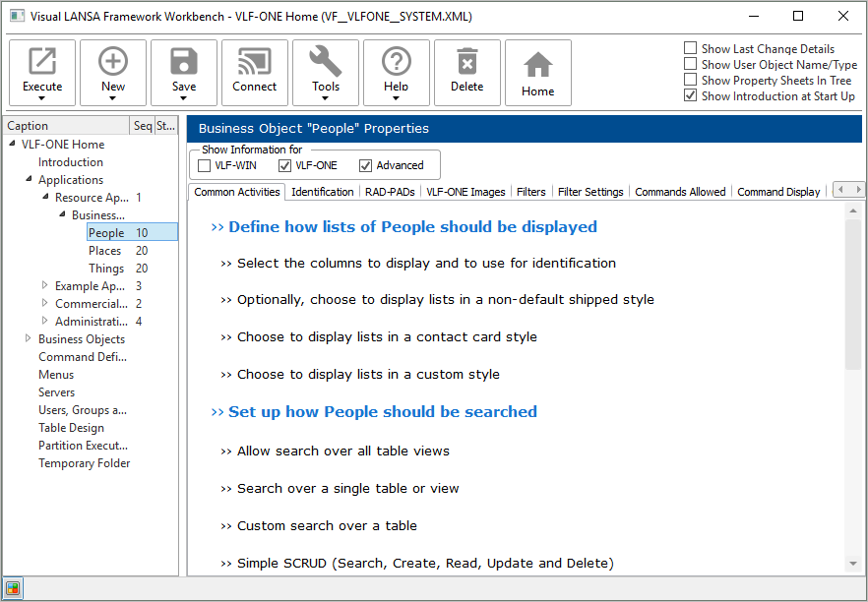The width and height of the screenshot is (868, 602).
Task: Switch to the Identification tab
Action: (x=322, y=192)
